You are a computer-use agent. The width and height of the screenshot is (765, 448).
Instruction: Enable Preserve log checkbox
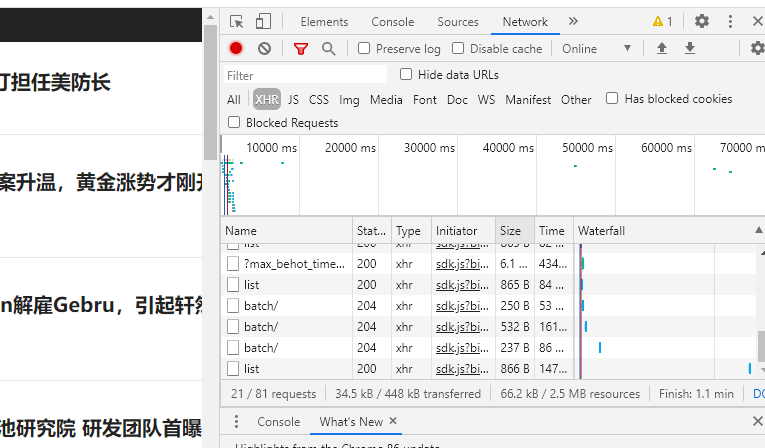tap(364, 48)
